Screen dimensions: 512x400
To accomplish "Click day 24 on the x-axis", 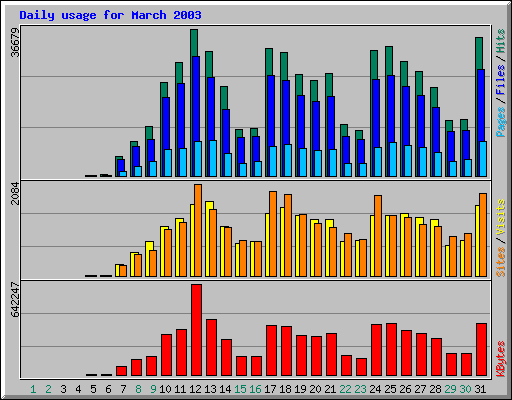I will pos(375,389).
